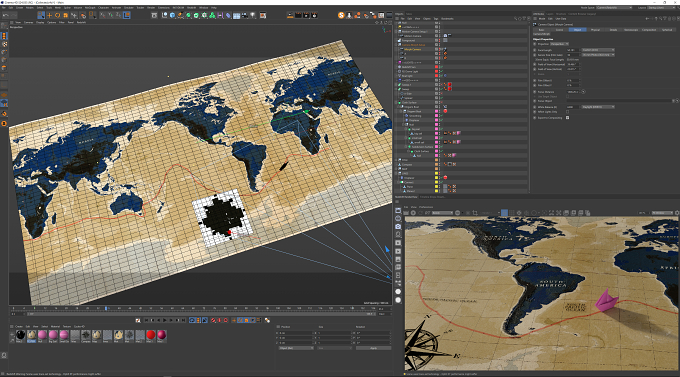Open the 35 mm Photo sensor preset dropdown
680x377 pixels.
click(598, 55)
